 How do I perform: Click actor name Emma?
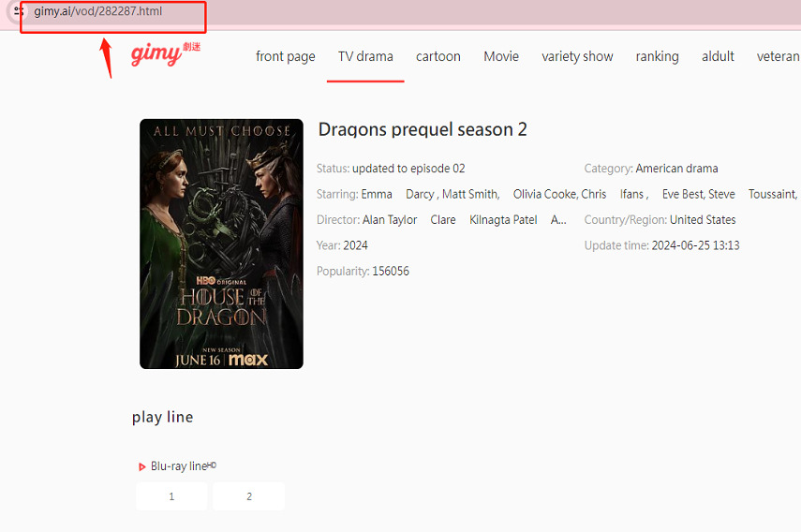coord(377,194)
